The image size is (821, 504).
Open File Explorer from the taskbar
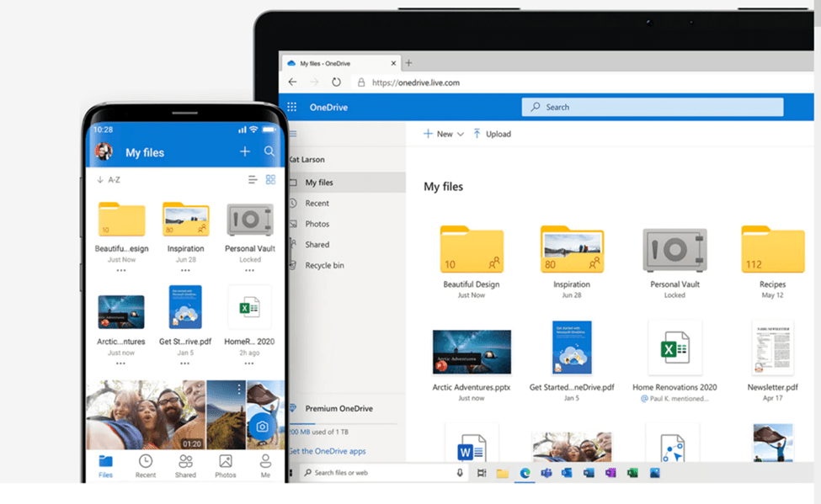click(x=503, y=473)
